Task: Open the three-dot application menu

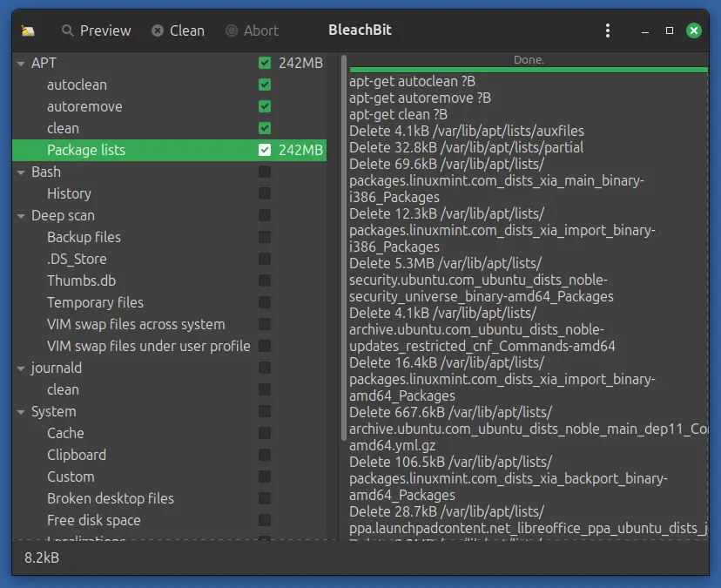Action: click(x=608, y=30)
